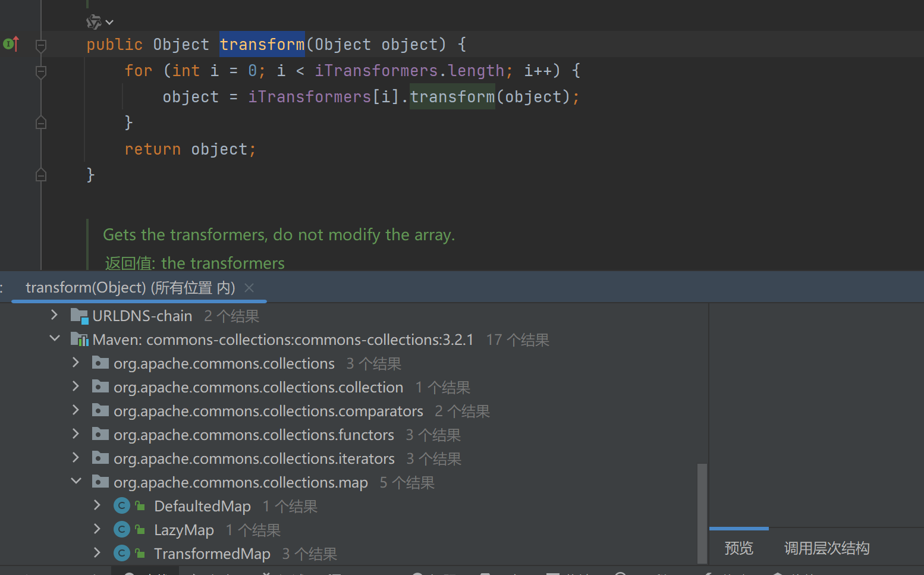
Task: Click the URLDNS-chain module folder icon
Action: [x=79, y=316]
